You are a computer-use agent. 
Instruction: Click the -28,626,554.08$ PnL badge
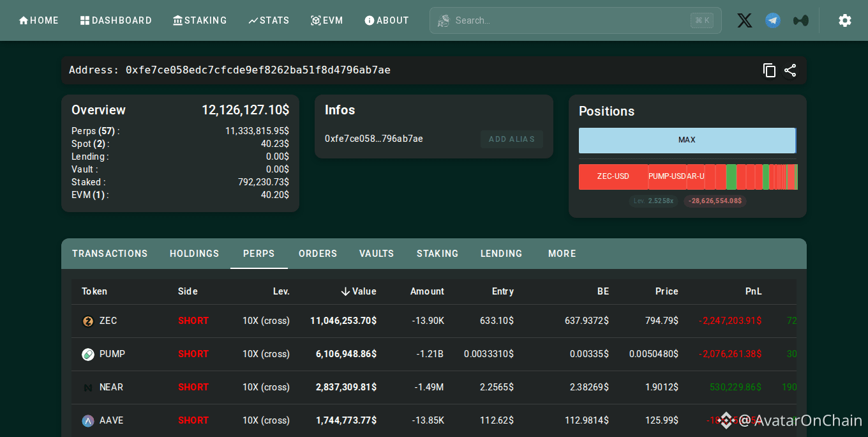tap(715, 201)
